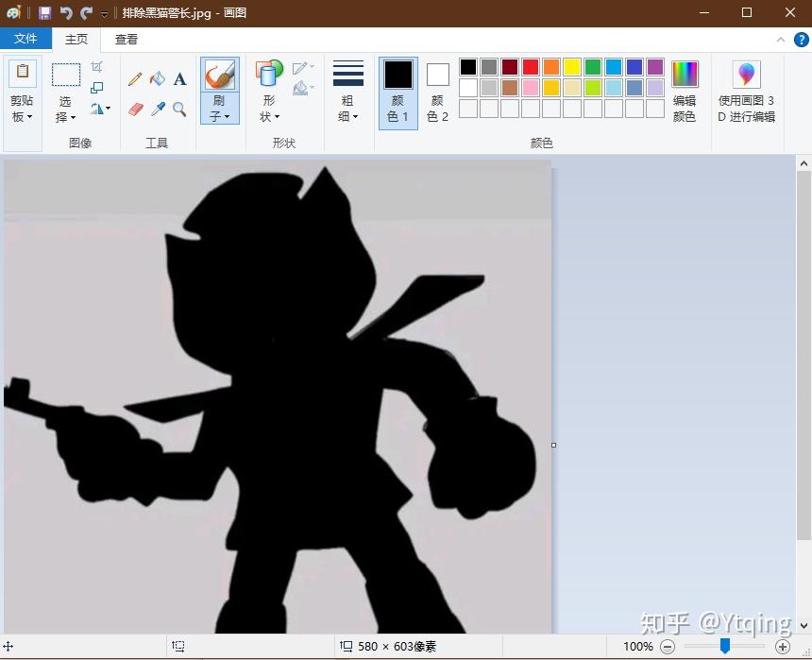The height and width of the screenshot is (660, 812).
Task: Pick the dark red color swatch
Action: click(x=510, y=67)
